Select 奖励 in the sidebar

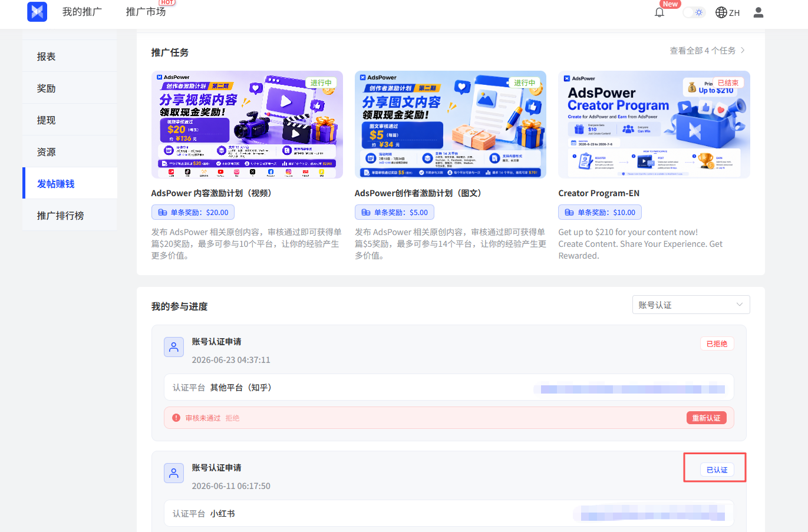(70, 88)
